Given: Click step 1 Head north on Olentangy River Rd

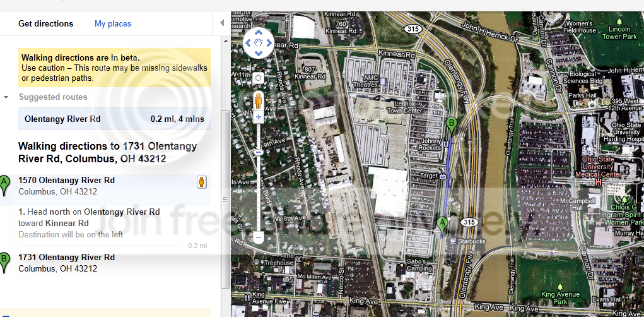Looking at the screenshot, I should 89,217.
